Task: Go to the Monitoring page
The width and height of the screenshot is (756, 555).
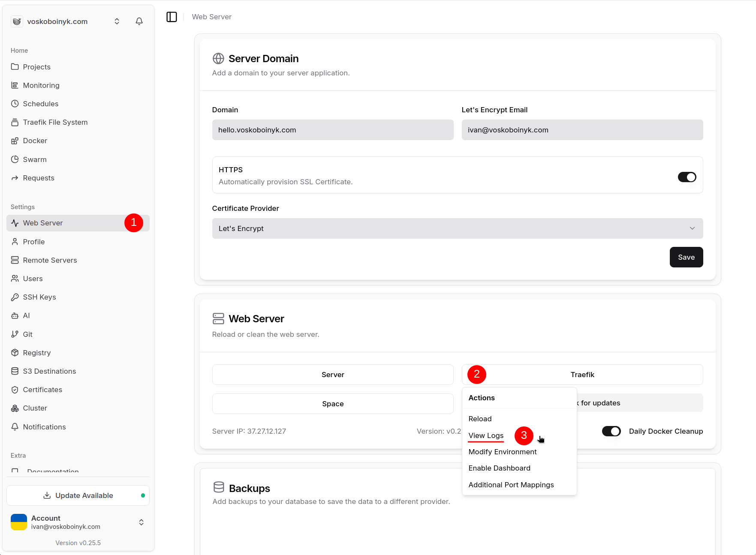Action: 41,85
